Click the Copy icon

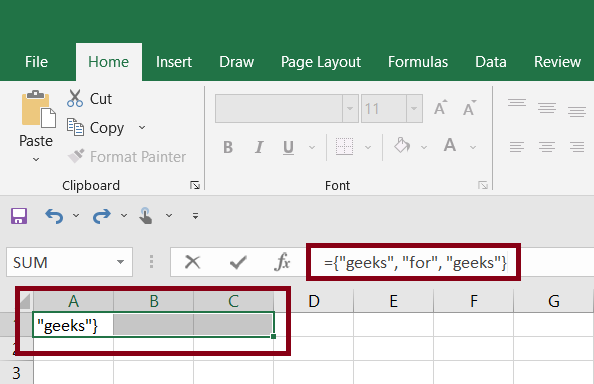pos(75,127)
